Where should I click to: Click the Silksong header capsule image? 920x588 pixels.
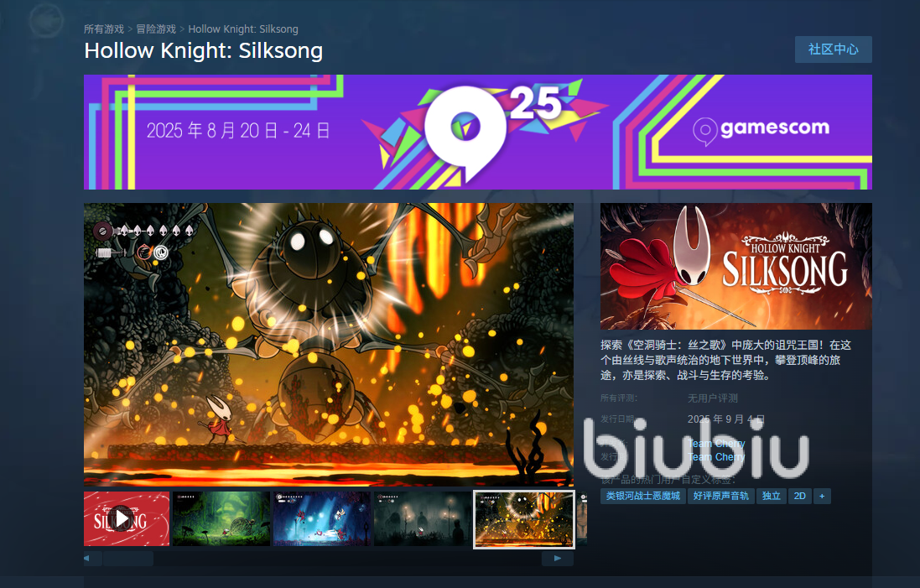pos(735,266)
